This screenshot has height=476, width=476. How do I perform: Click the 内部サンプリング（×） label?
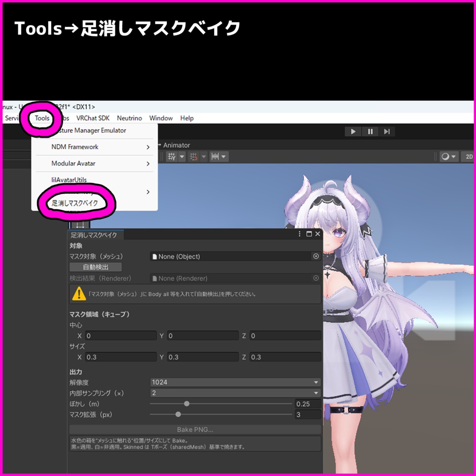click(x=97, y=393)
